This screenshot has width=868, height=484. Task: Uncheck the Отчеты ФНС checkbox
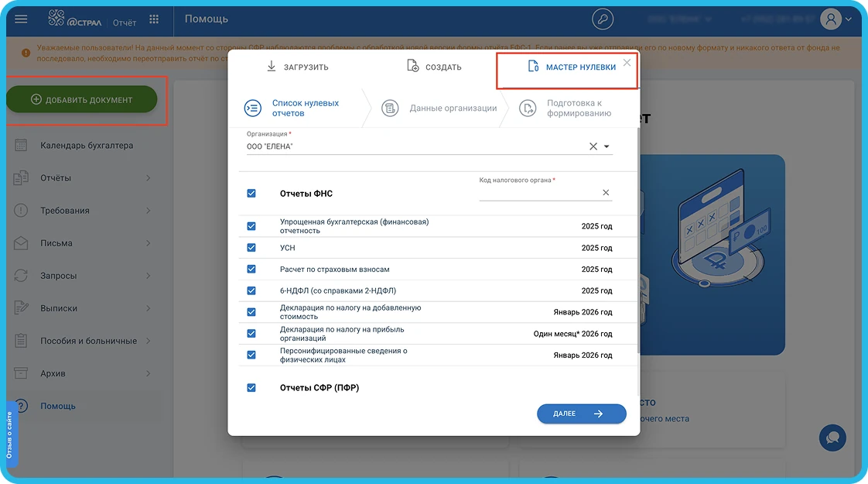point(251,194)
